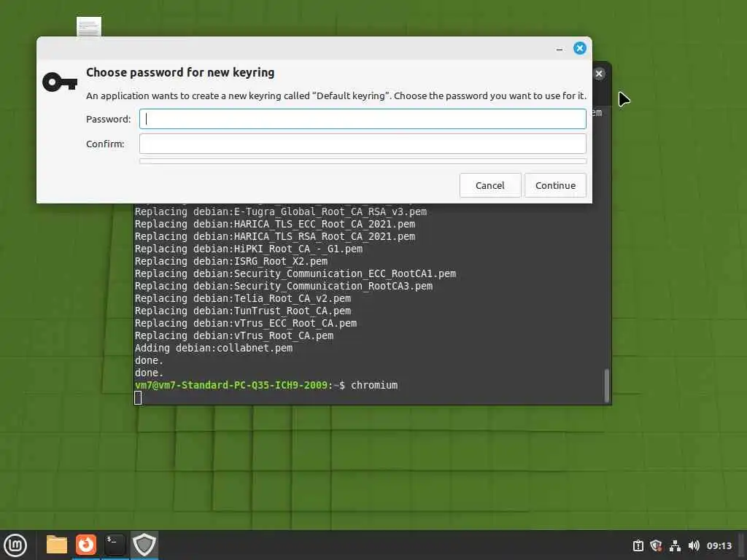Open the Files folder in the taskbar

click(56, 545)
